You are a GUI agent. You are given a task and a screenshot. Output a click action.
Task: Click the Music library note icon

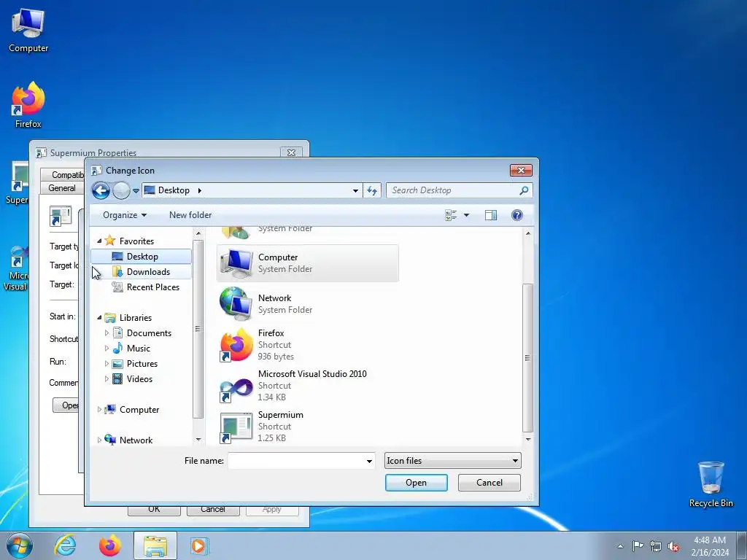(117, 348)
